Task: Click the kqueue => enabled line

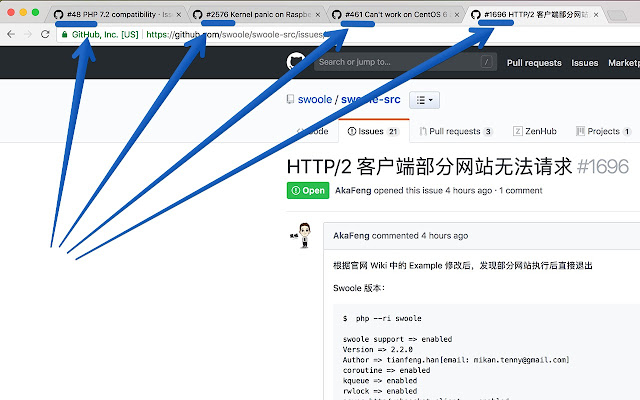Action: click(x=380, y=380)
